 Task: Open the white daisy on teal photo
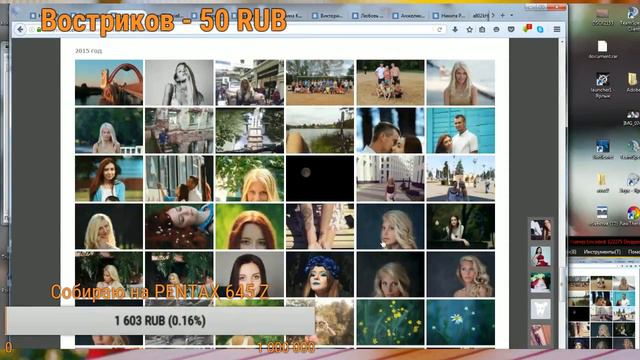pyautogui.click(x=461, y=322)
